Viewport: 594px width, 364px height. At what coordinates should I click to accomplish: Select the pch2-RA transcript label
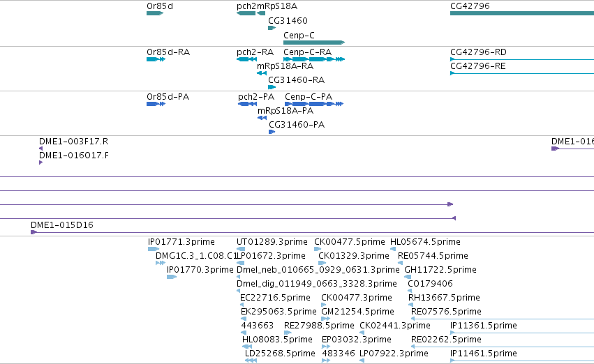(255, 52)
